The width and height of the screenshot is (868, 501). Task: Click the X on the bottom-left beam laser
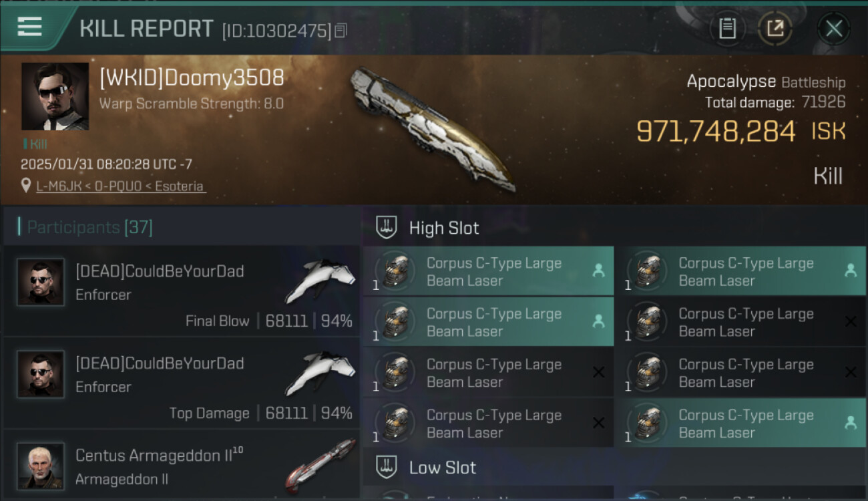pyautogui.click(x=598, y=423)
